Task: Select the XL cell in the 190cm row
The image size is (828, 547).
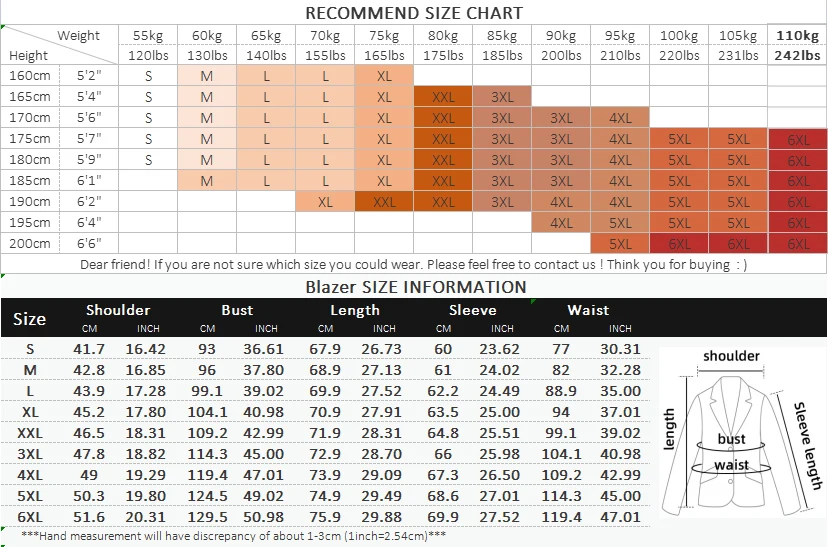Action: click(325, 202)
